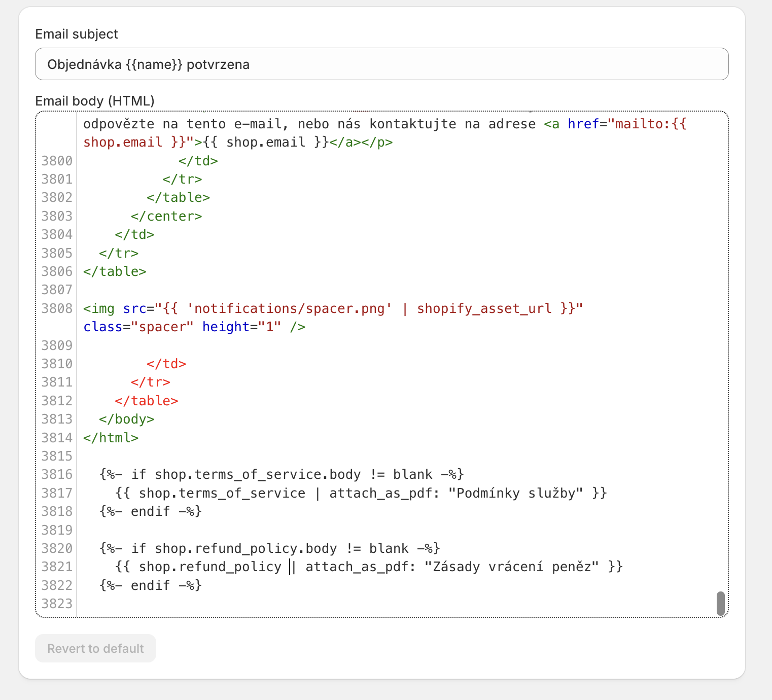Click the Email subject input field
The image size is (772, 700).
click(x=381, y=64)
